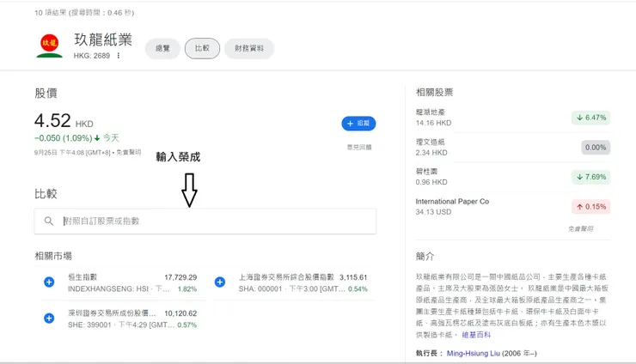The height and width of the screenshot is (364, 636).
Task: Select the 深圳證券交易所成份股 10,120.62 row
Action: [x=123, y=318]
